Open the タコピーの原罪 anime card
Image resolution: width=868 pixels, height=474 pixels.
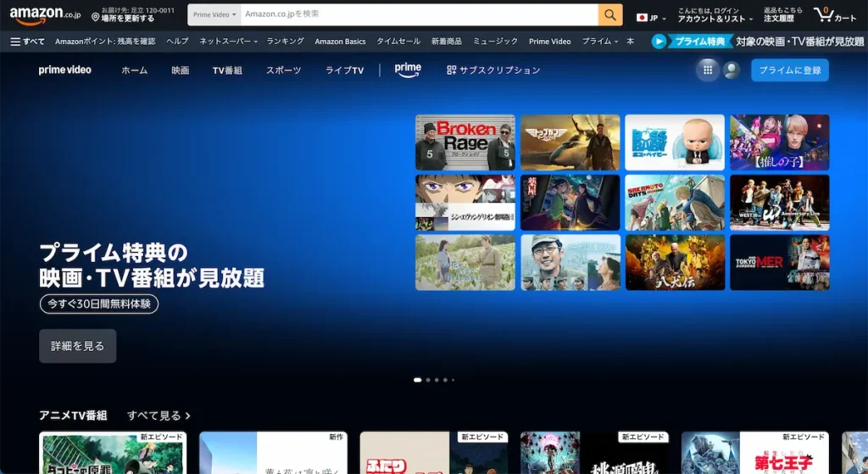(x=113, y=453)
